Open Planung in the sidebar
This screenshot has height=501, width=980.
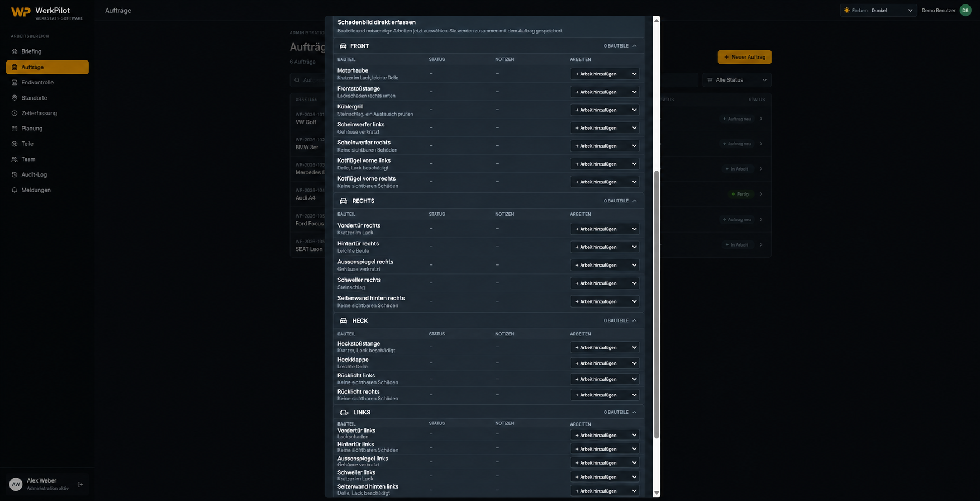[47, 129]
